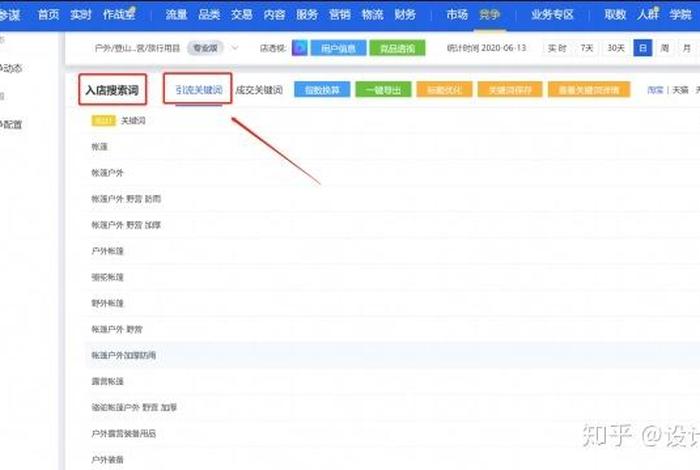Choose the 实时 time range in date bar
Image resolution: width=700 pixels, height=470 pixels.
(557, 48)
